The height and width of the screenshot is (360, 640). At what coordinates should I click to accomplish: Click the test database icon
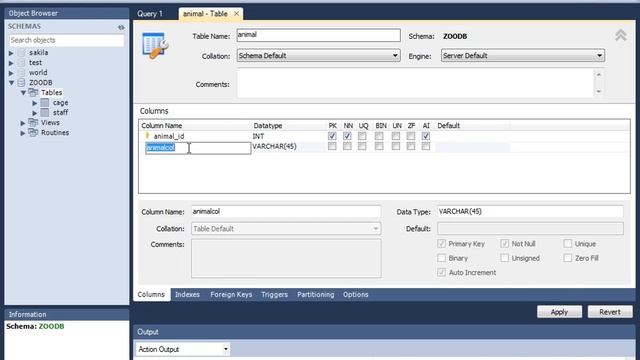[22, 63]
